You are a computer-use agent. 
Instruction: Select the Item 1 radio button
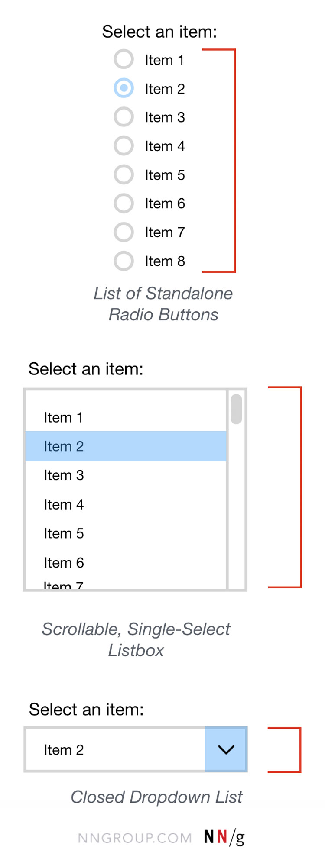[123, 59]
